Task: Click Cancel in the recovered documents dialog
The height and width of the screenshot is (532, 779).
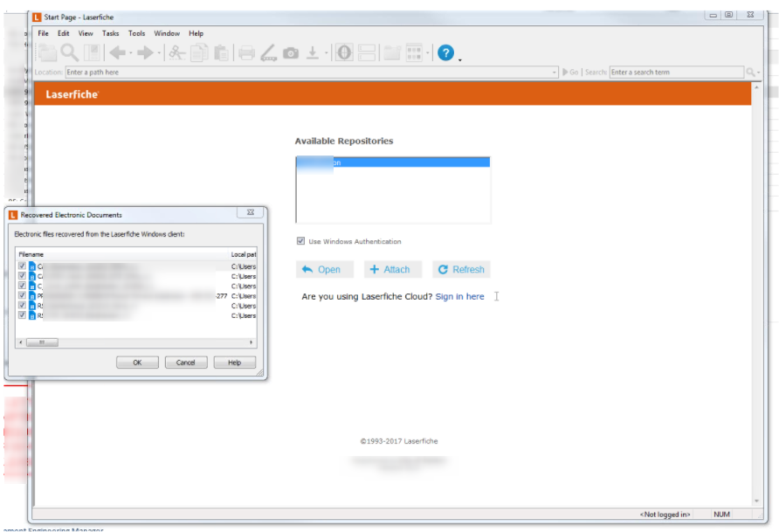Action: coord(186,363)
